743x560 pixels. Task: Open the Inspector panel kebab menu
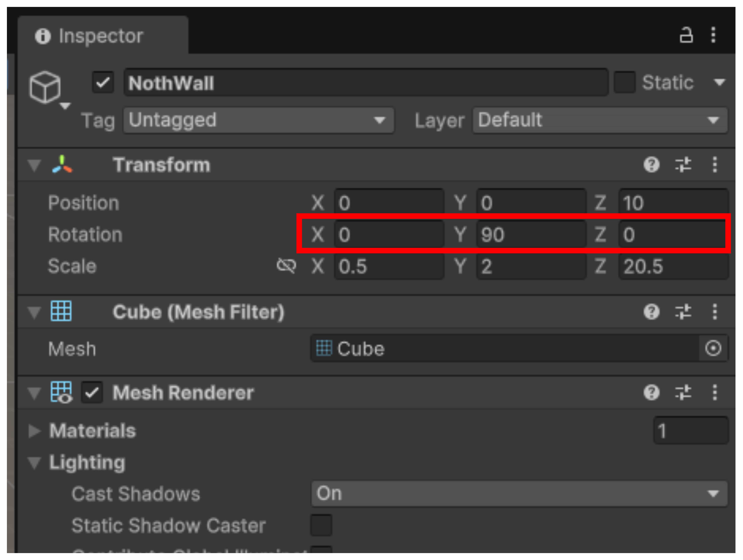713,35
